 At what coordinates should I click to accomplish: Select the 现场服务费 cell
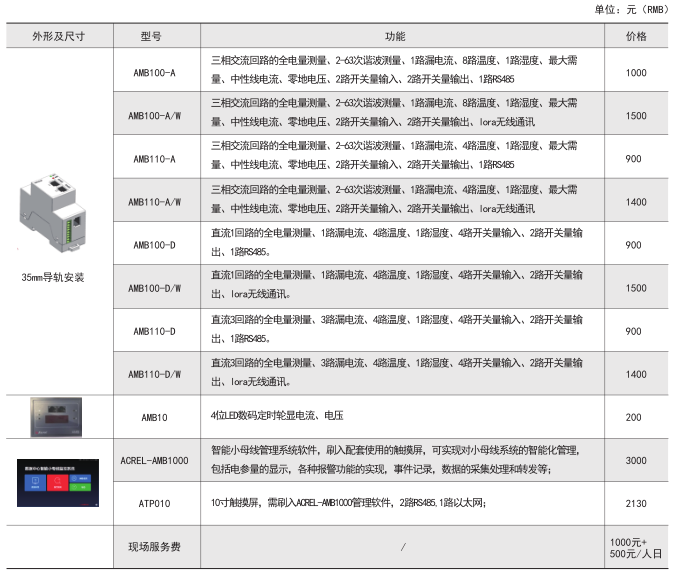click(x=154, y=546)
